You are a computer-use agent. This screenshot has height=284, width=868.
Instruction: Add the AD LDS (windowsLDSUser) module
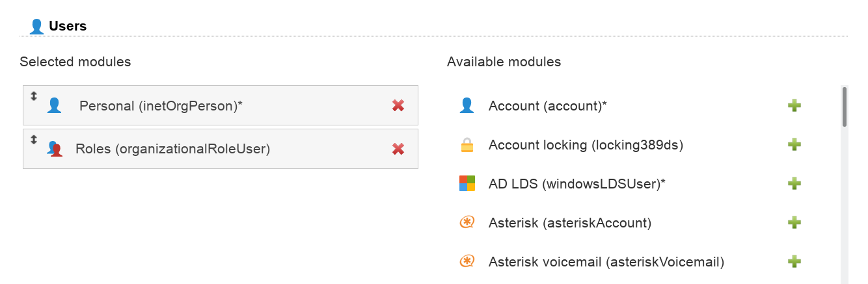click(794, 183)
